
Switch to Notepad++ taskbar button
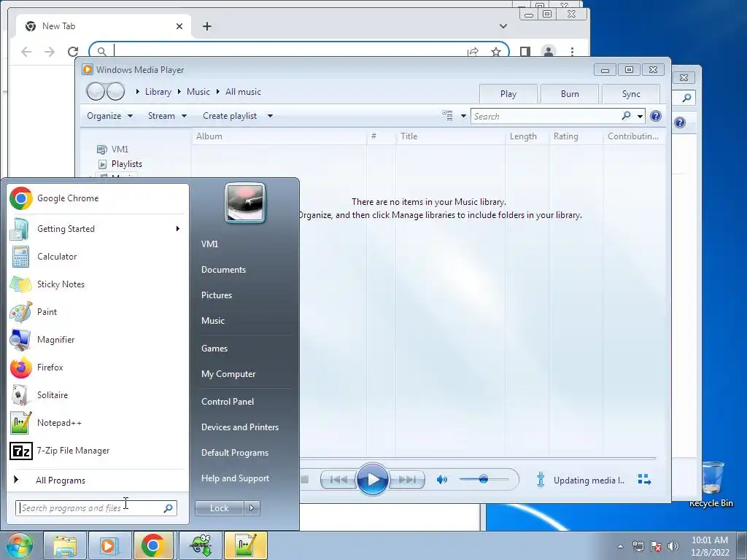pos(246,545)
